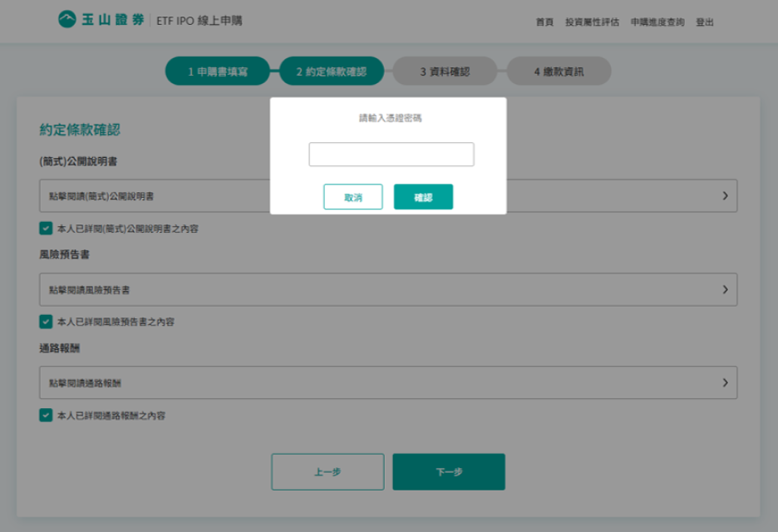Open 投資屬性評估 in the top navigation
This screenshot has height=532, width=778.
point(592,22)
